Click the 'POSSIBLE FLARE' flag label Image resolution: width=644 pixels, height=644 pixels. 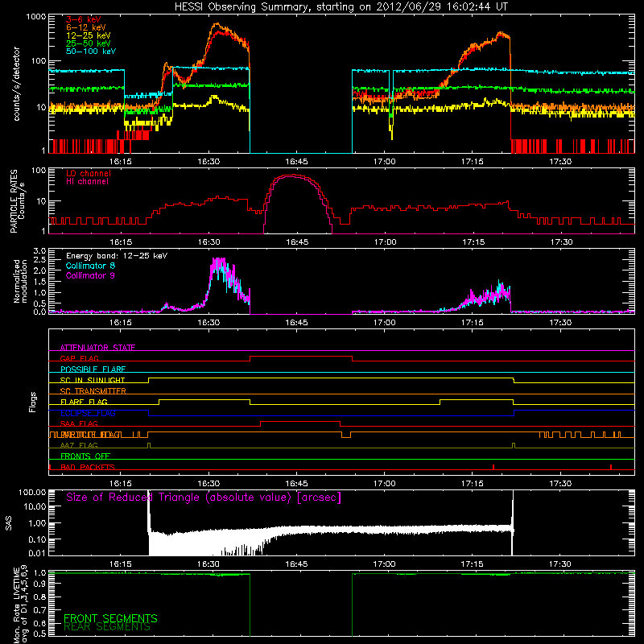point(93,369)
